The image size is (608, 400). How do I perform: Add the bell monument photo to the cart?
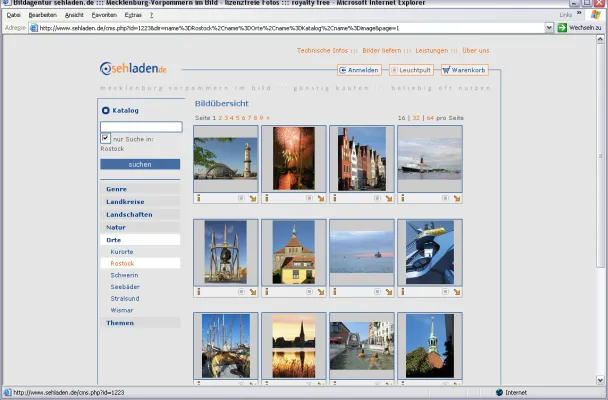(x=253, y=292)
